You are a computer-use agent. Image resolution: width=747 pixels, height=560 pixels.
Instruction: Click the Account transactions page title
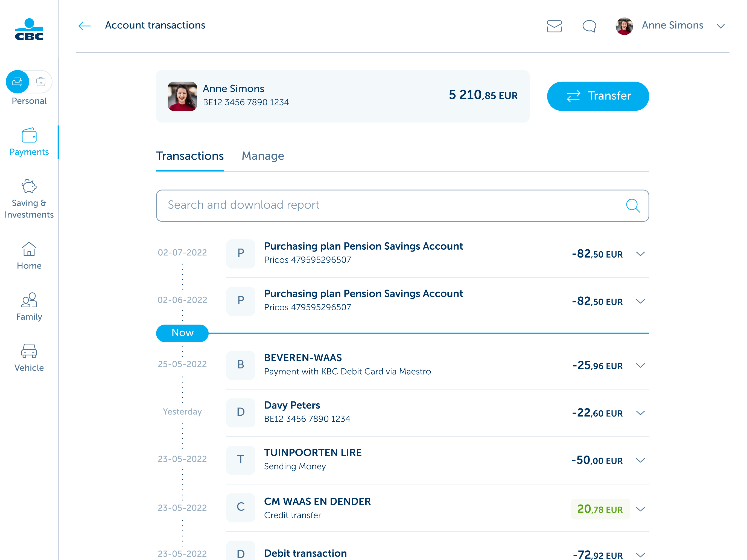point(155,25)
